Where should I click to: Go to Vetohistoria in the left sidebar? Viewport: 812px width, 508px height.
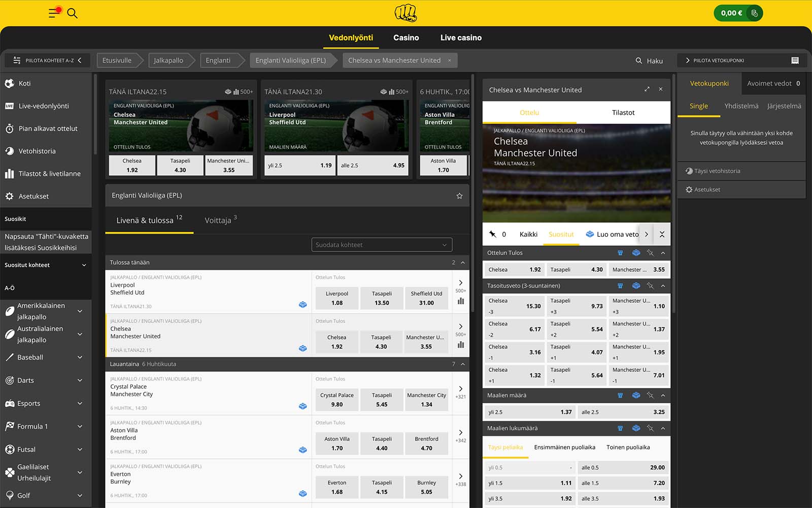pyautogui.click(x=37, y=151)
